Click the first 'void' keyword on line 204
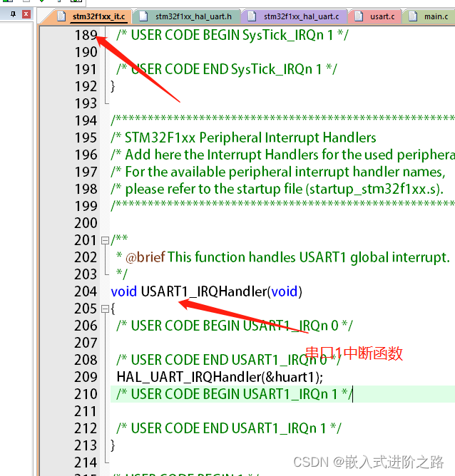455x476 pixels. (124, 291)
